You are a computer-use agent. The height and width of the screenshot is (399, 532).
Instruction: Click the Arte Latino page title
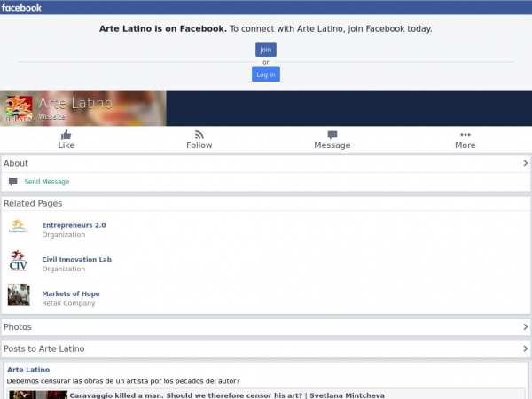point(75,103)
